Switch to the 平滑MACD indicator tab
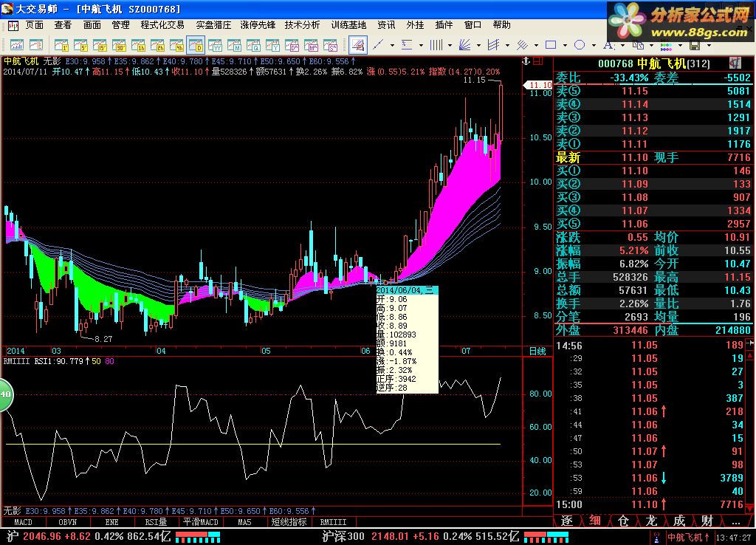Screen dimensions: 756x545 (x=201, y=522)
